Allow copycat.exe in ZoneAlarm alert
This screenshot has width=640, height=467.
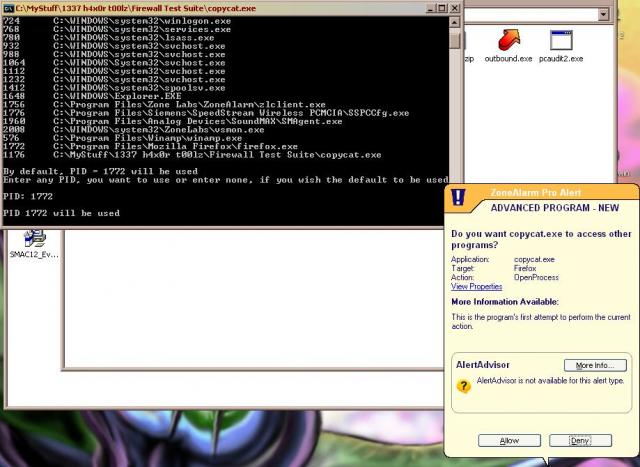509,440
